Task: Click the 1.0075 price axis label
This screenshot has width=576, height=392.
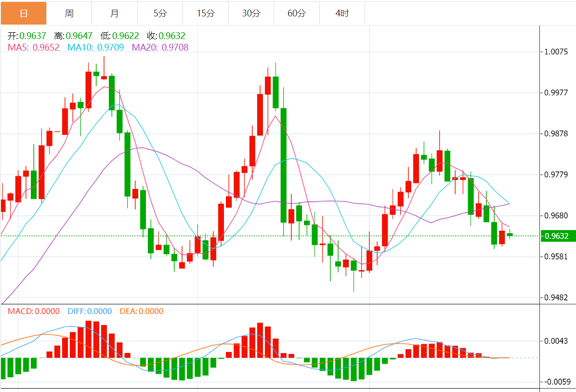Action: (x=556, y=52)
